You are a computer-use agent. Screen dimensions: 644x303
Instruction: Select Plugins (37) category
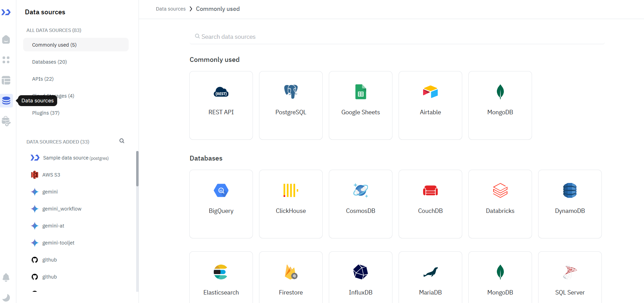coord(46,113)
